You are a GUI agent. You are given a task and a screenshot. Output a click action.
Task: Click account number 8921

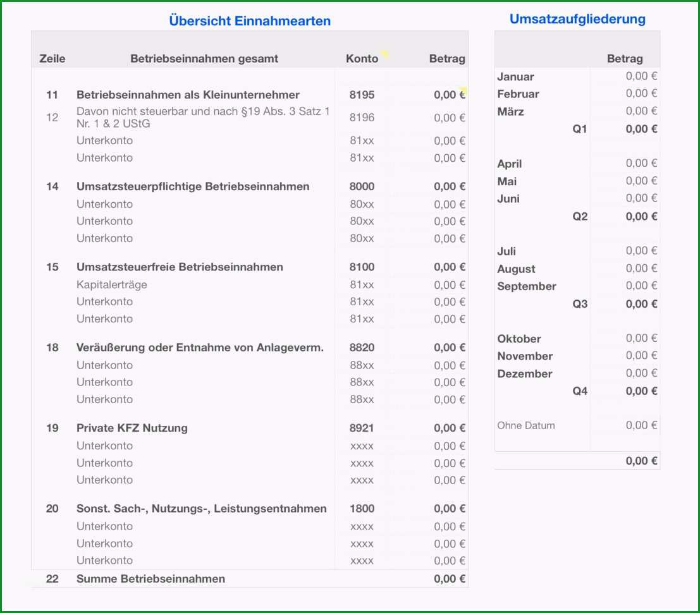pos(362,428)
